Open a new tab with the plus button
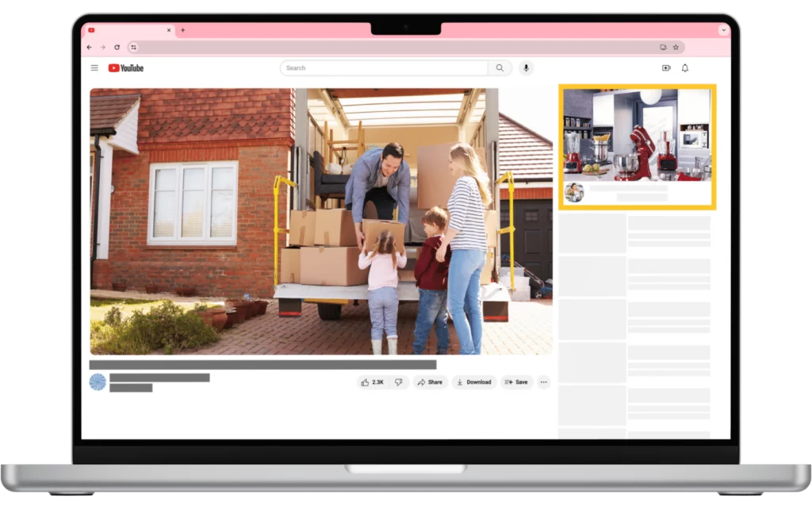Viewport: 812px width, 508px height. click(x=184, y=30)
